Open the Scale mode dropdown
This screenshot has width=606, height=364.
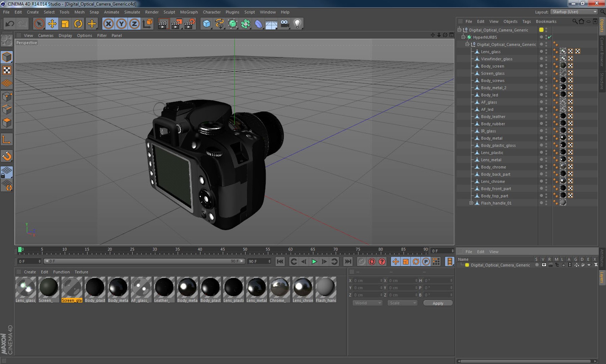coord(403,303)
